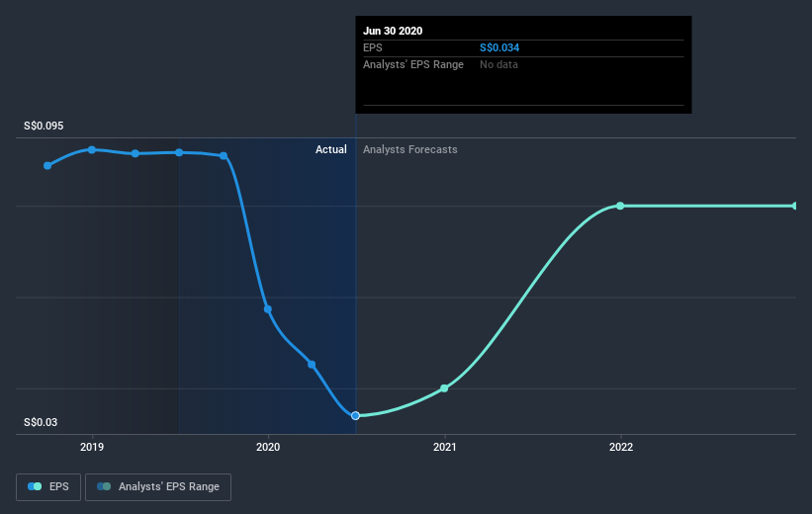
Task: Click the EPS color swatch in legend
Action: point(35,486)
